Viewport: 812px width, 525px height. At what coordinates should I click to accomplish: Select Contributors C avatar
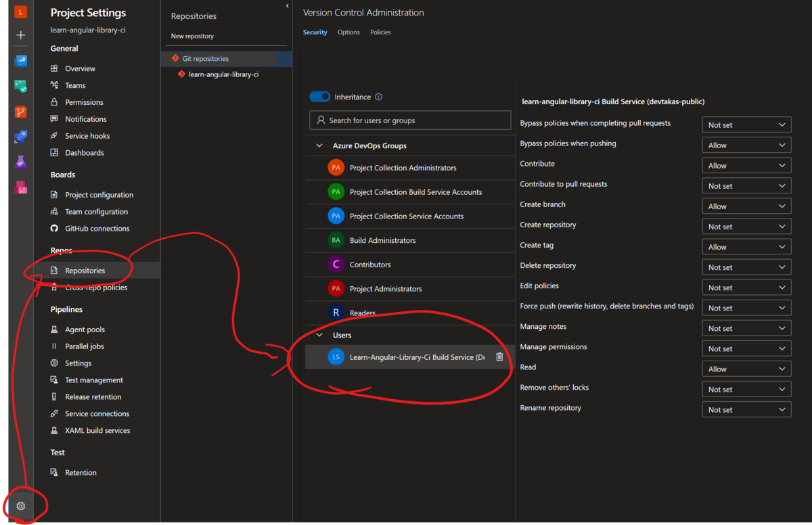[336, 265]
